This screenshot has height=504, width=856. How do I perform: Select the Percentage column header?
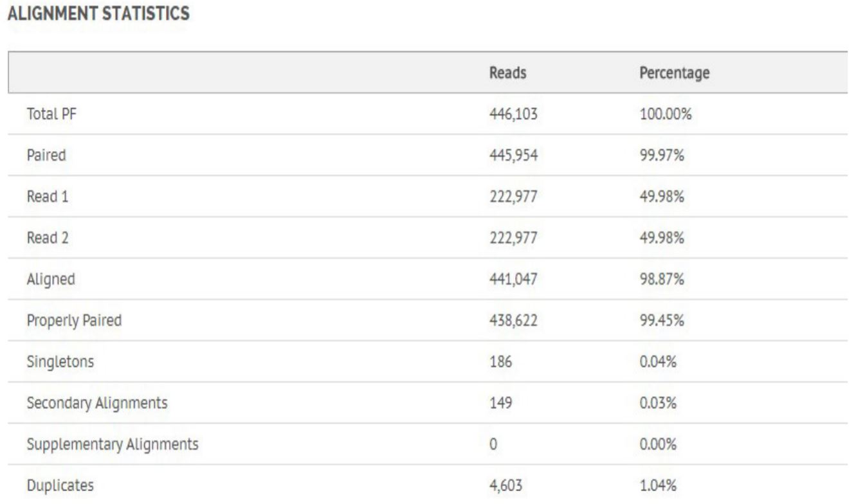click(x=675, y=74)
